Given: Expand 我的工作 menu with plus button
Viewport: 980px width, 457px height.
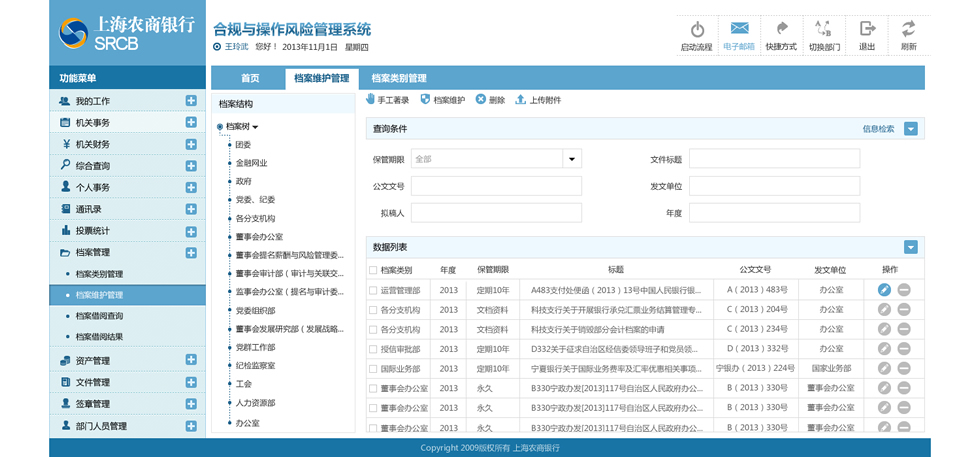Looking at the screenshot, I should click(x=191, y=101).
